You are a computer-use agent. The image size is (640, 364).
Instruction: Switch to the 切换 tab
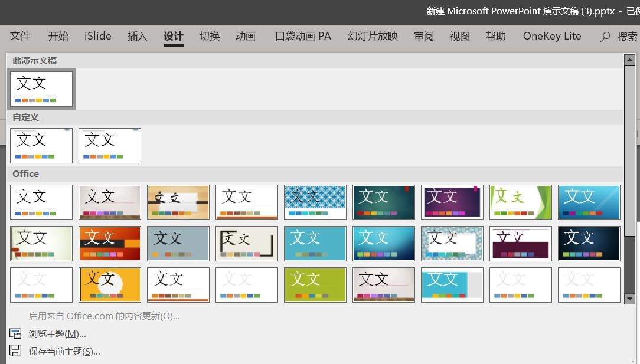(209, 36)
